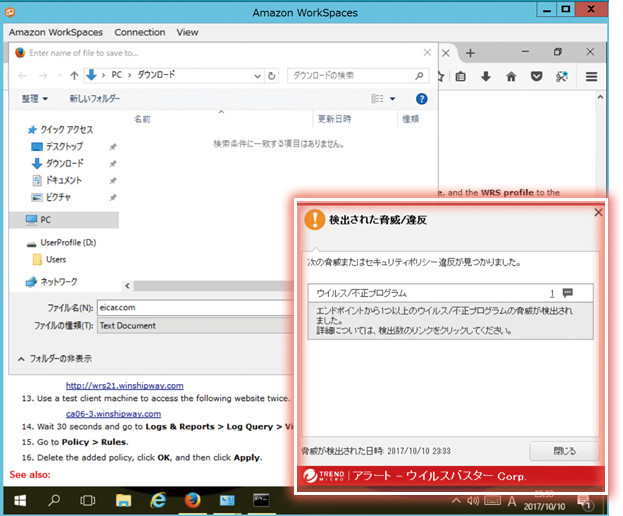Sort by 種類 column header

[x=410, y=119]
